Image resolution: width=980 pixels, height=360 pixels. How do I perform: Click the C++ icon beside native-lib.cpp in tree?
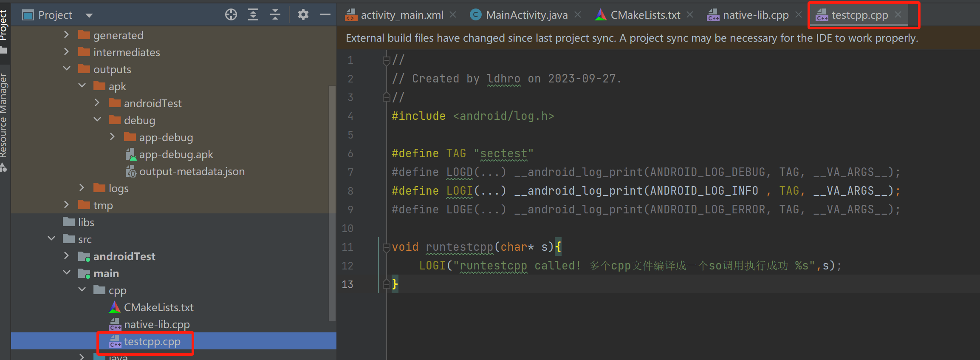point(115,324)
